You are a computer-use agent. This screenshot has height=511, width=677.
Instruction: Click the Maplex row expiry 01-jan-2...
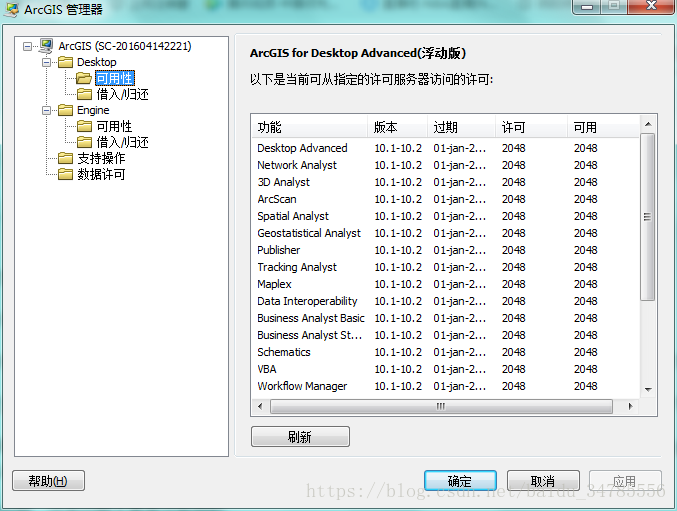pyautogui.click(x=460, y=284)
